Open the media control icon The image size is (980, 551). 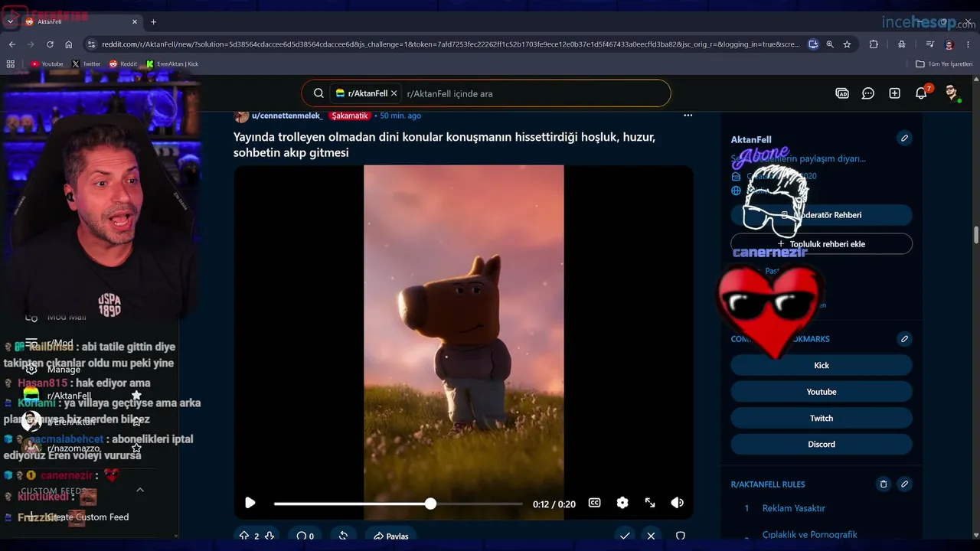[x=929, y=44]
